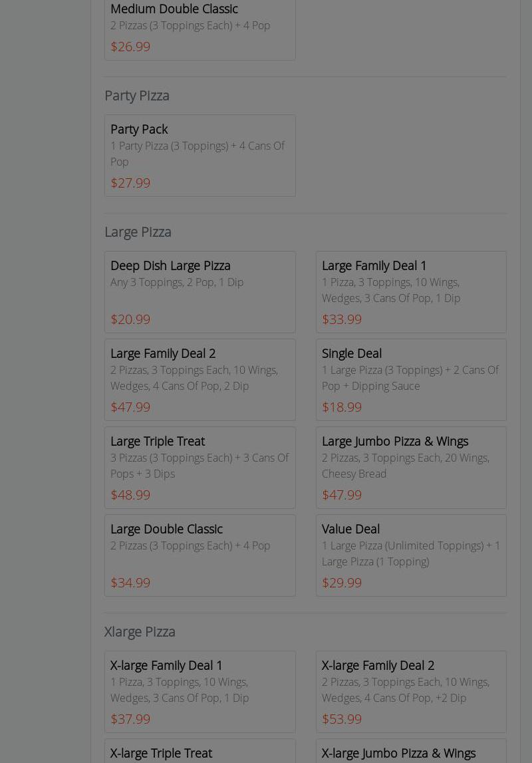Pick the X-large Triple Treat deal
Image resolution: width=532 pixels, height=763 pixels.
(161, 752)
